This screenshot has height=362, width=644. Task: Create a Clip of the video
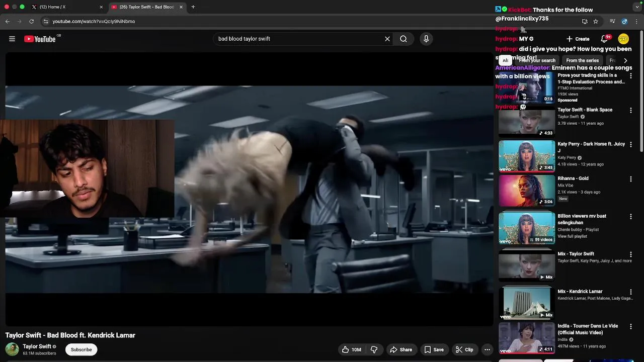click(x=464, y=349)
